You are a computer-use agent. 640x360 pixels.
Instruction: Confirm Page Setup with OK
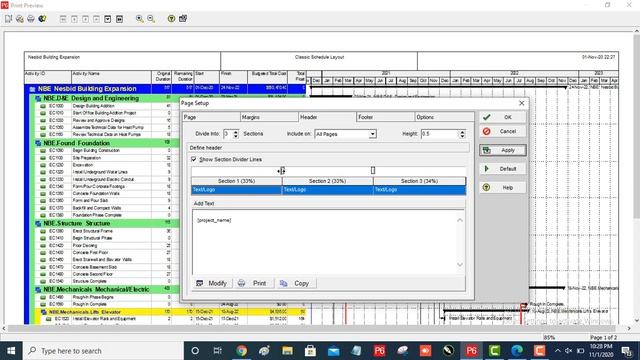click(x=502, y=117)
